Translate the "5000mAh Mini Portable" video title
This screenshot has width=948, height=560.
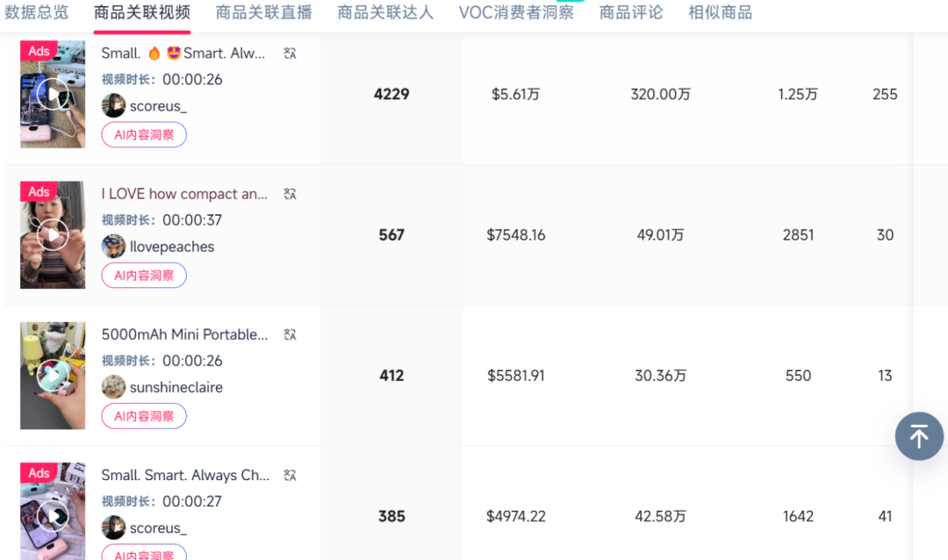click(x=290, y=334)
